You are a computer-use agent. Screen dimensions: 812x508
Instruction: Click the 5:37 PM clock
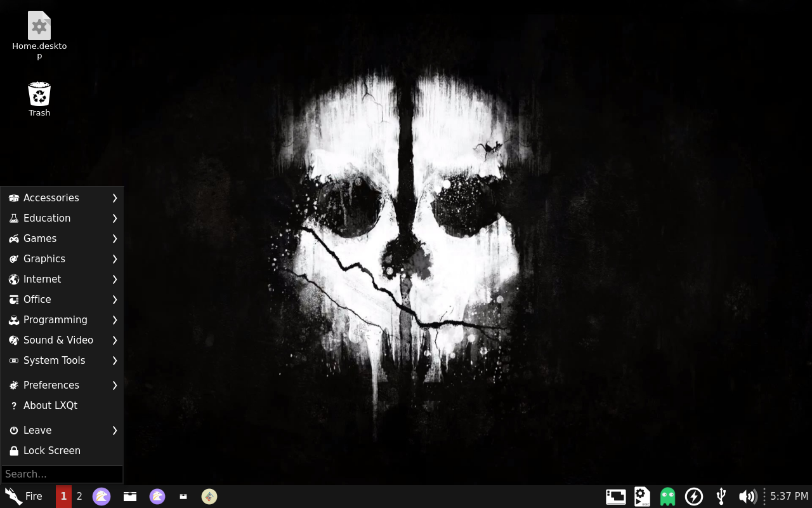(x=789, y=497)
